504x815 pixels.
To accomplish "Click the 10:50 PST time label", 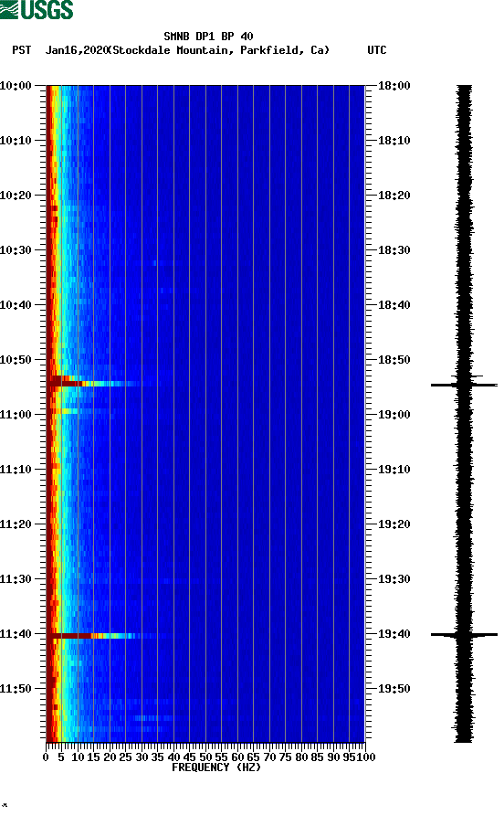I will click(x=16, y=360).
